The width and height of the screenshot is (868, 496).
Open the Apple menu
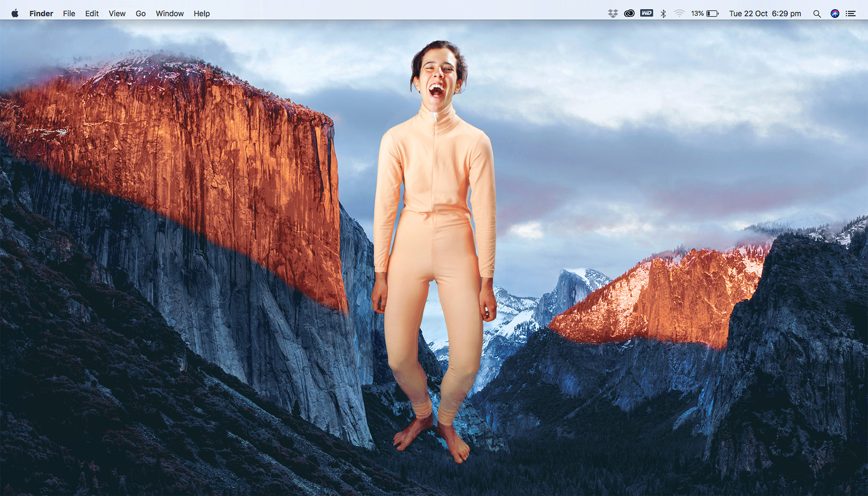coord(15,13)
